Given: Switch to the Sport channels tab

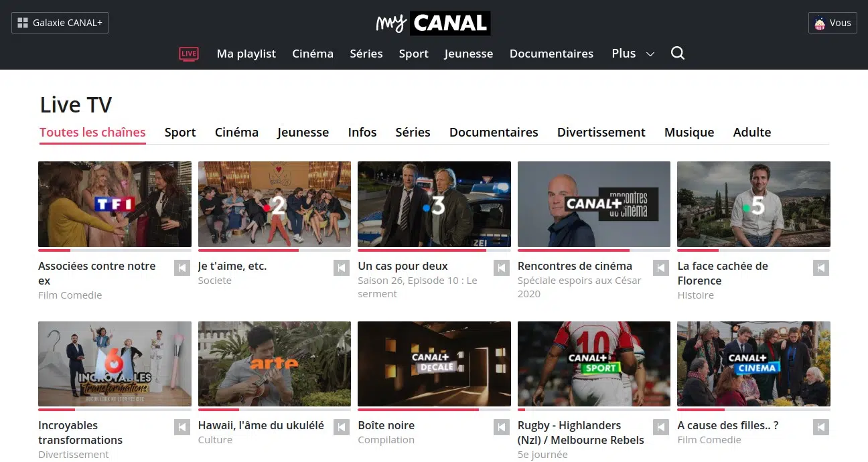Looking at the screenshot, I should (x=180, y=133).
